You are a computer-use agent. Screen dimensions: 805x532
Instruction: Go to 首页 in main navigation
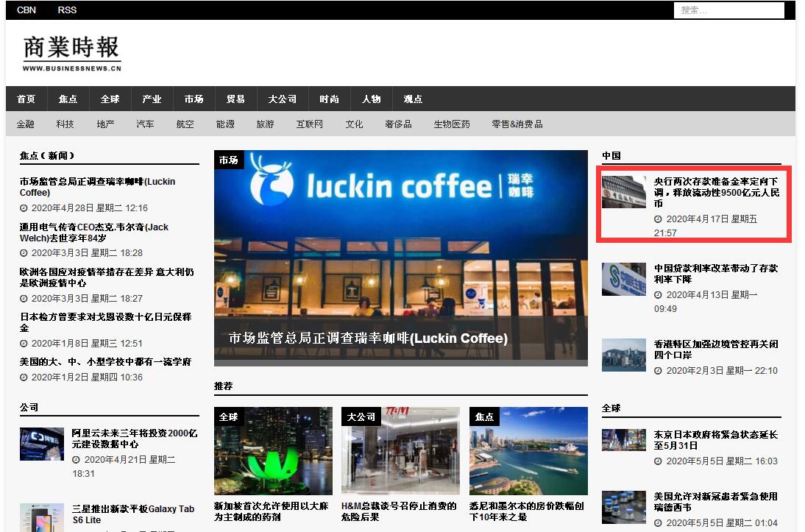26,99
